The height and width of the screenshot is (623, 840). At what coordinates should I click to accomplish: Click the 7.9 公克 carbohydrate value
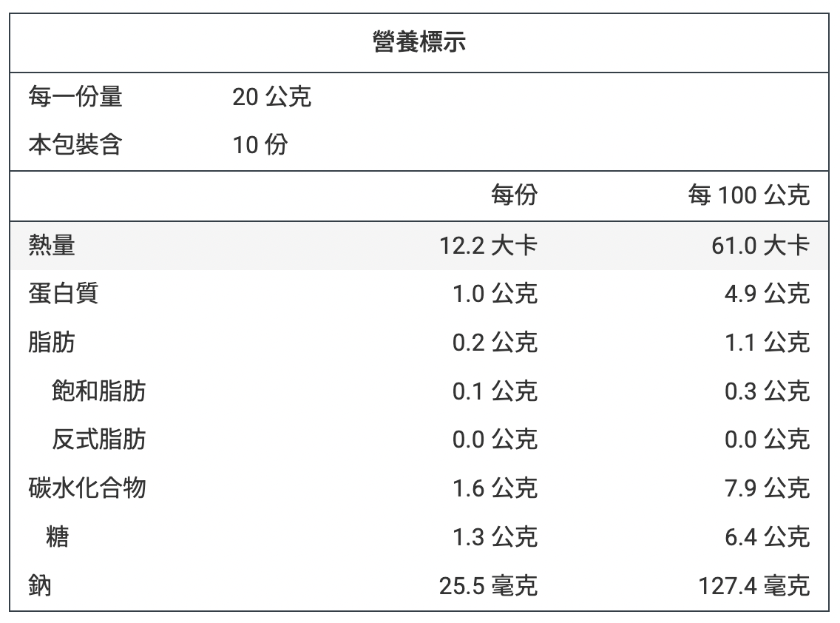767,488
